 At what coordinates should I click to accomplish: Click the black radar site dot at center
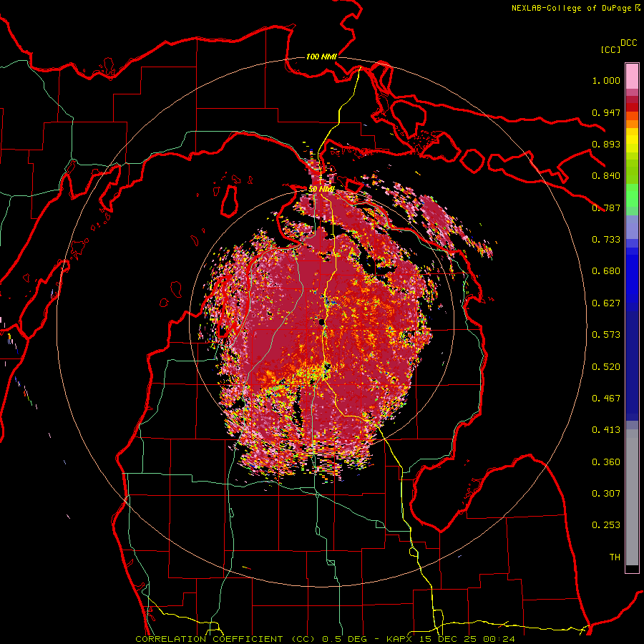321,322
